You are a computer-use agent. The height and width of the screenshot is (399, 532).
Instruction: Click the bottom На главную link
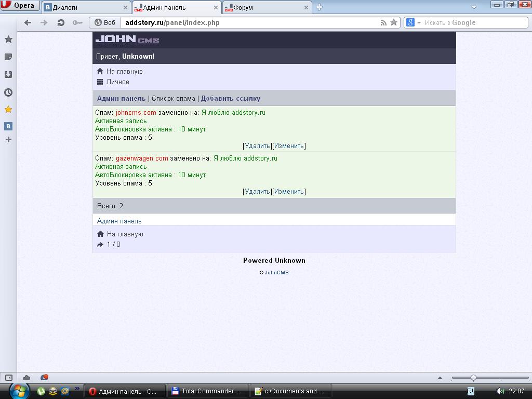pyautogui.click(x=125, y=234)
